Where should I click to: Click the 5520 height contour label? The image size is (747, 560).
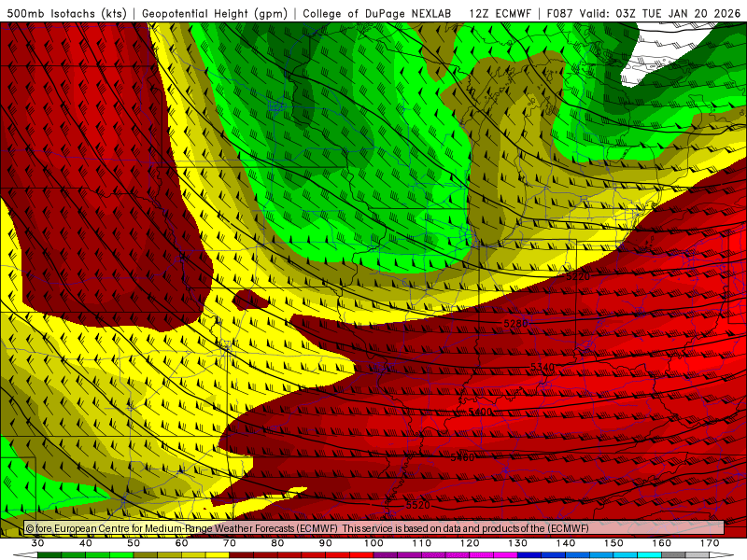[417, 505]
